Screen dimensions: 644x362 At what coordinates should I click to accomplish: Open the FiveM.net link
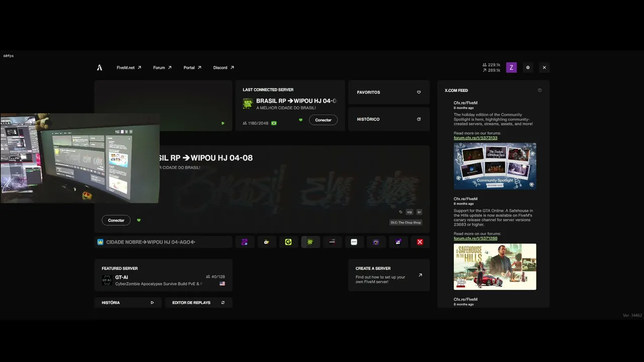[x=129, y=67]
